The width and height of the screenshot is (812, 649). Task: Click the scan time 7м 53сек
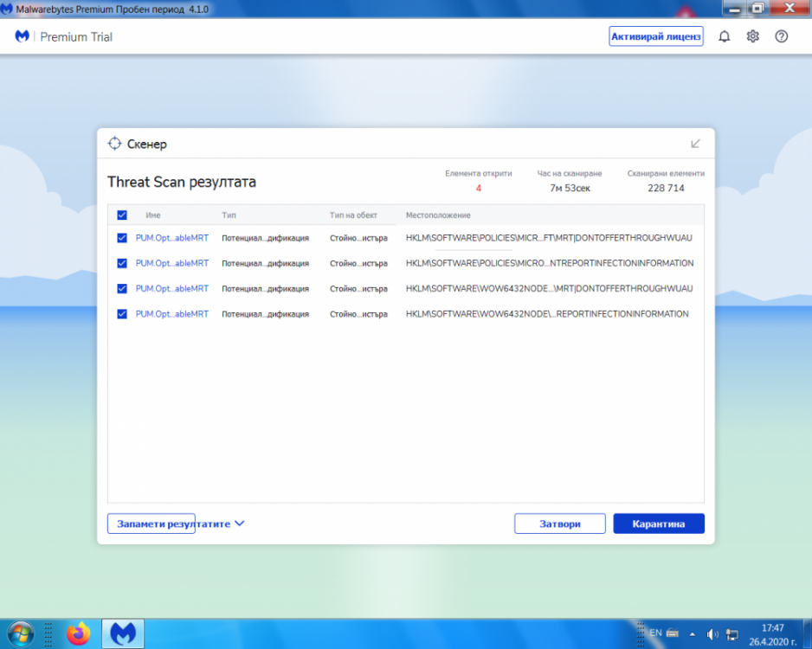coord(570,188)
